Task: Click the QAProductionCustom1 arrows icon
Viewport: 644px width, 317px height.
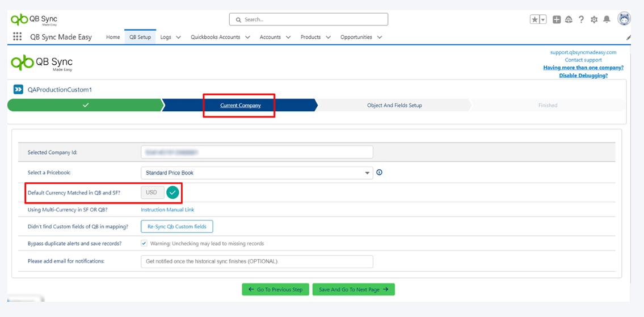Action: coord(19,89)
